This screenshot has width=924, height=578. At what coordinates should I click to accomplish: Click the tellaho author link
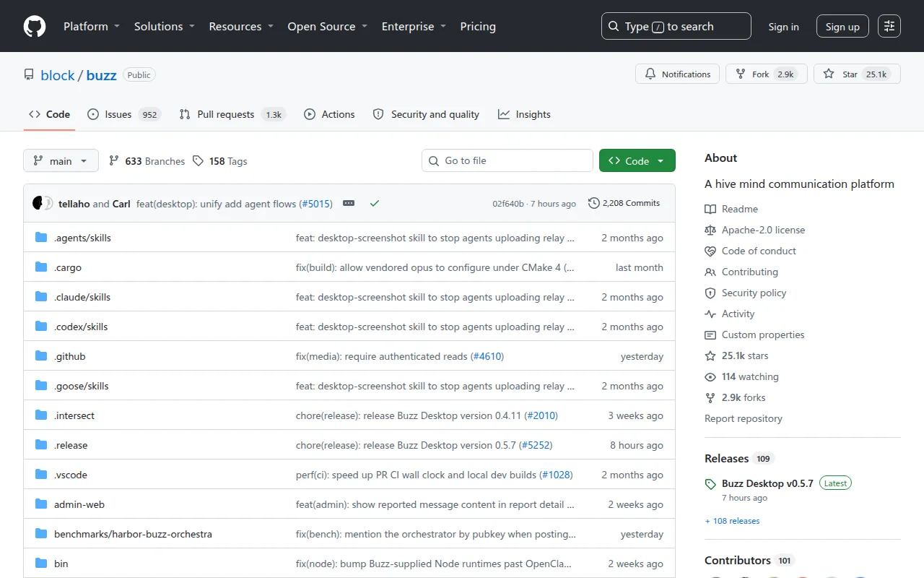74,204
